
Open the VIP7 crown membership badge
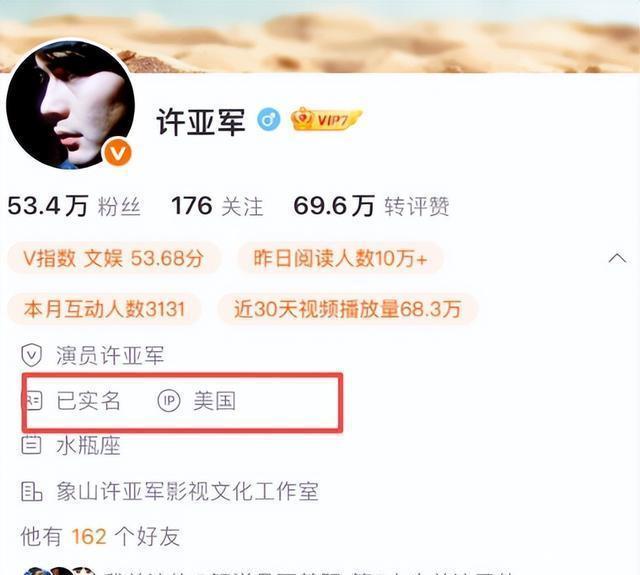[326, 119]
